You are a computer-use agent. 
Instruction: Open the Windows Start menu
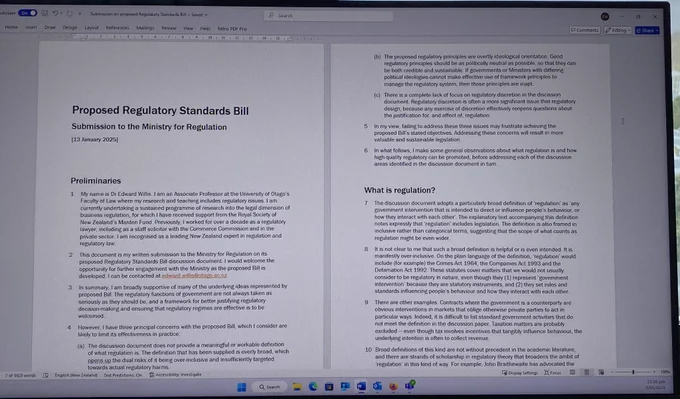coord(242,387)
